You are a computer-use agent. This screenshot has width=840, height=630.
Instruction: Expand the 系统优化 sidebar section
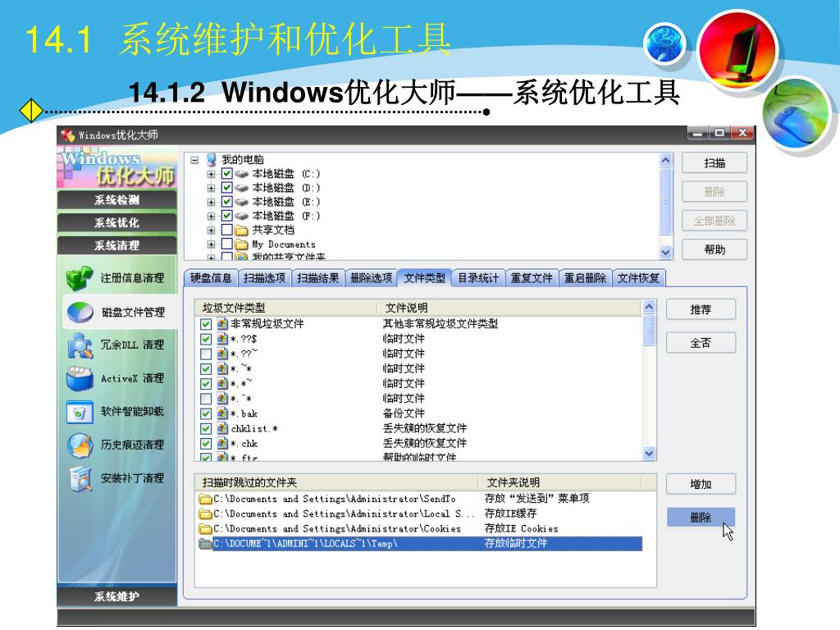[116, 222]
